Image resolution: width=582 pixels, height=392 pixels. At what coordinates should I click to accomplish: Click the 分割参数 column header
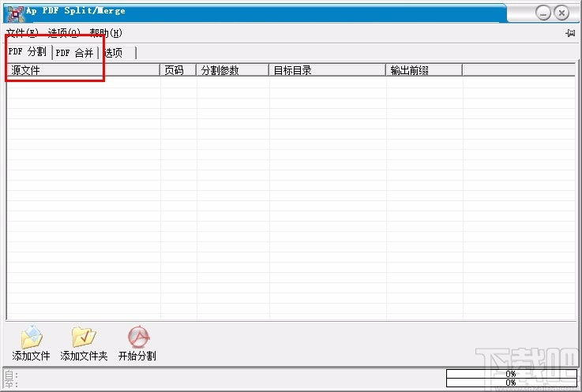pos(232,69)
